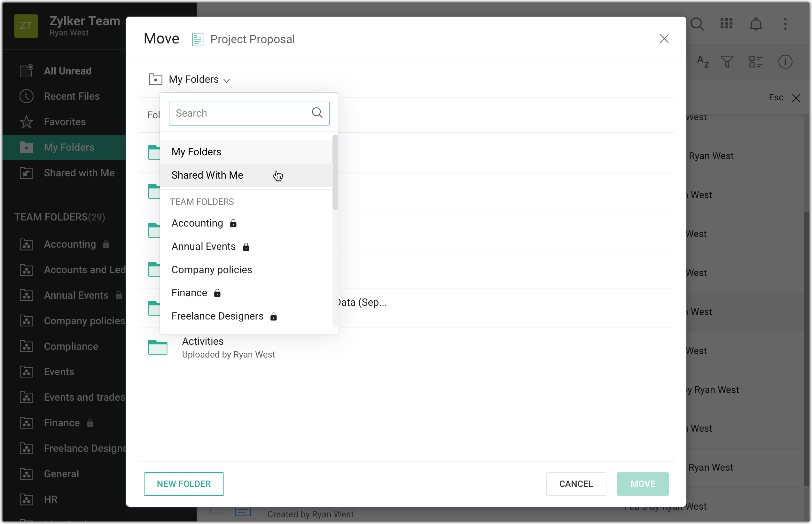Focus the Search folders input field
812x524 pixels.
click(240, 113)
